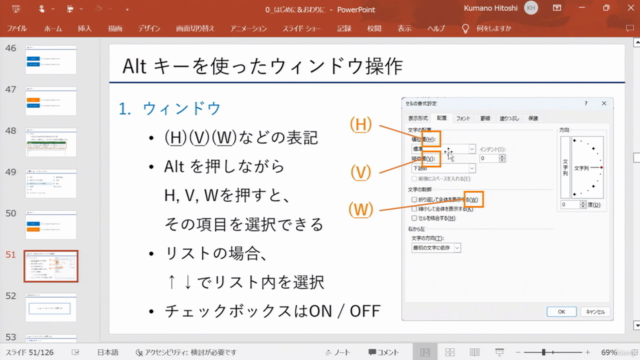This screenshot has width=640, height=360.
Task: Switch to Normal view icon
Action: [425, 352]
